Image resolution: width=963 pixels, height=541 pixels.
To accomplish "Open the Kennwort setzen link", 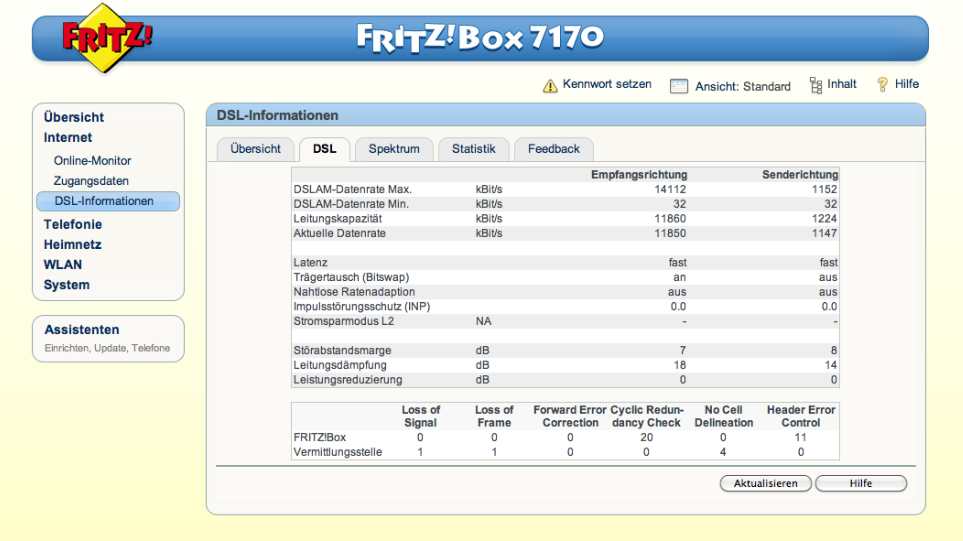I will pyautogui.click(x=607, y=84).
